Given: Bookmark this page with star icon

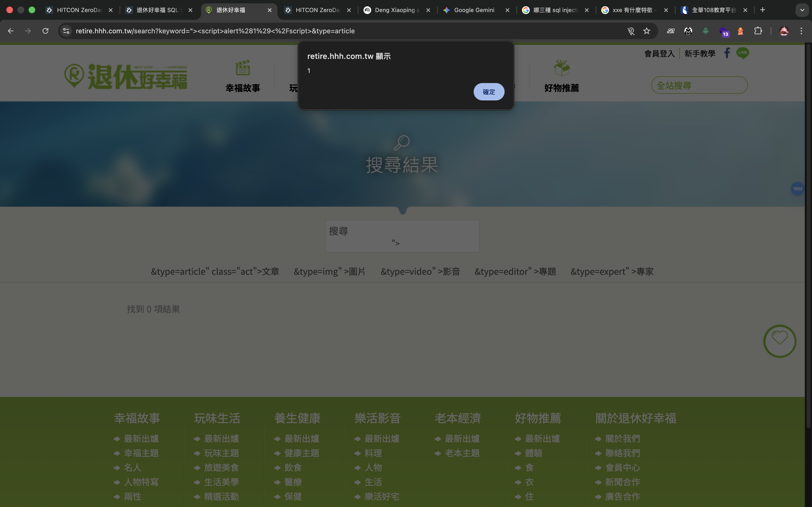Looking at the screenshot, I should click(647, 31).
